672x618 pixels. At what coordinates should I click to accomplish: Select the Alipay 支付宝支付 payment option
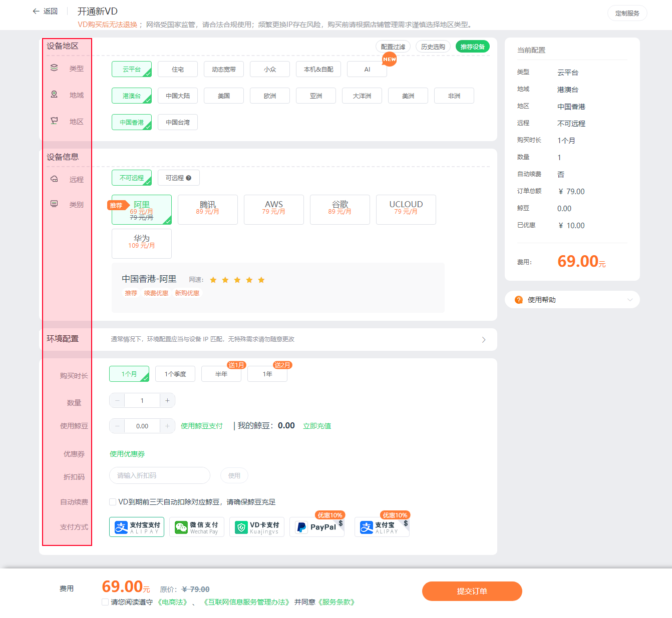click(137, 527)
